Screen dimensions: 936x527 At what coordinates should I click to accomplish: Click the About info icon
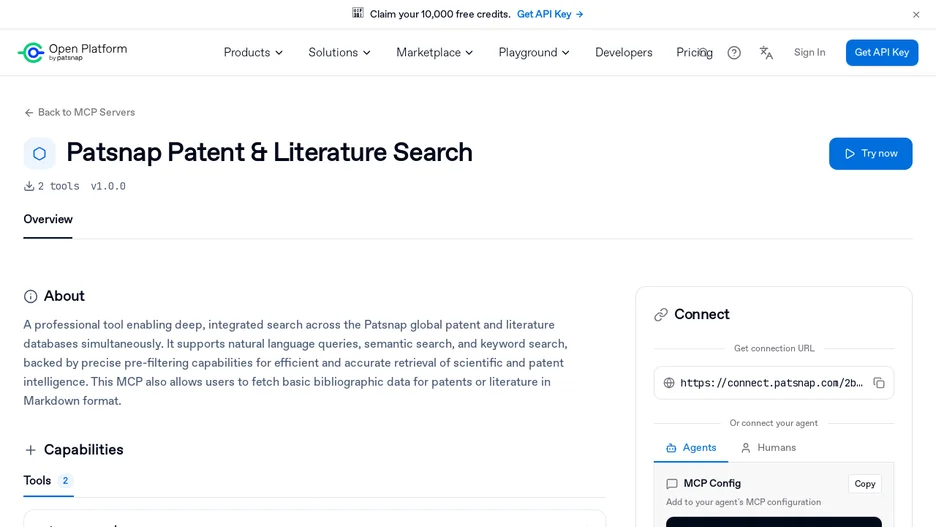(x=30, y=296)
